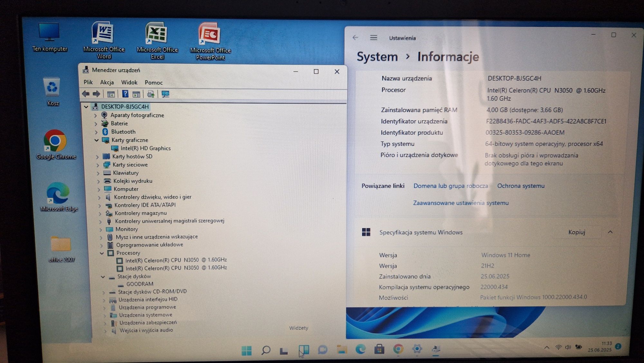Open Zaawansowane ustawienia systemu link
Screen dimensions: 644x363
(x=461, y=203)
